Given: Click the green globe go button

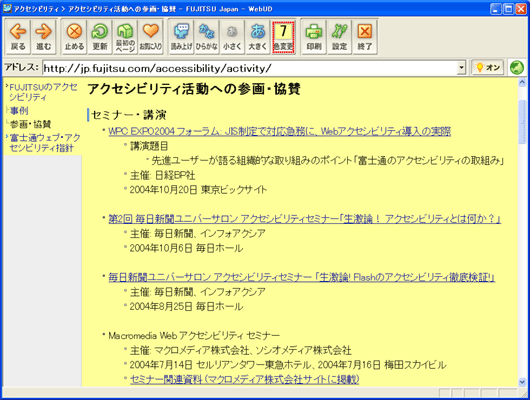Looking at the screenshot, I should (x=517, y=68).
